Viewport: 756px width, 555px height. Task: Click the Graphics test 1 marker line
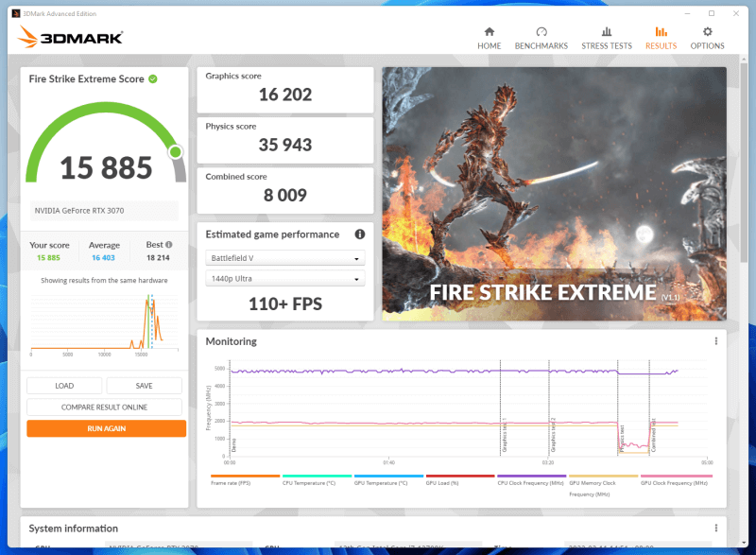pos(500,408)
